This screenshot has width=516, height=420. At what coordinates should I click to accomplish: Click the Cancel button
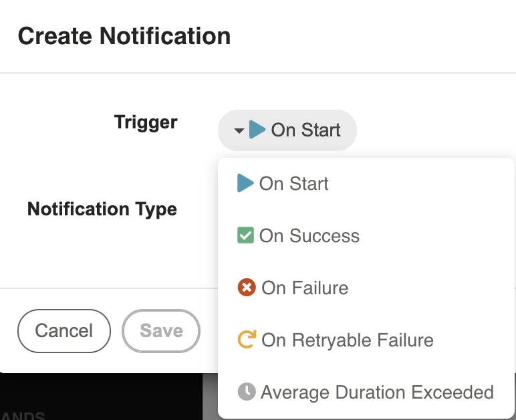pos(64,331)
